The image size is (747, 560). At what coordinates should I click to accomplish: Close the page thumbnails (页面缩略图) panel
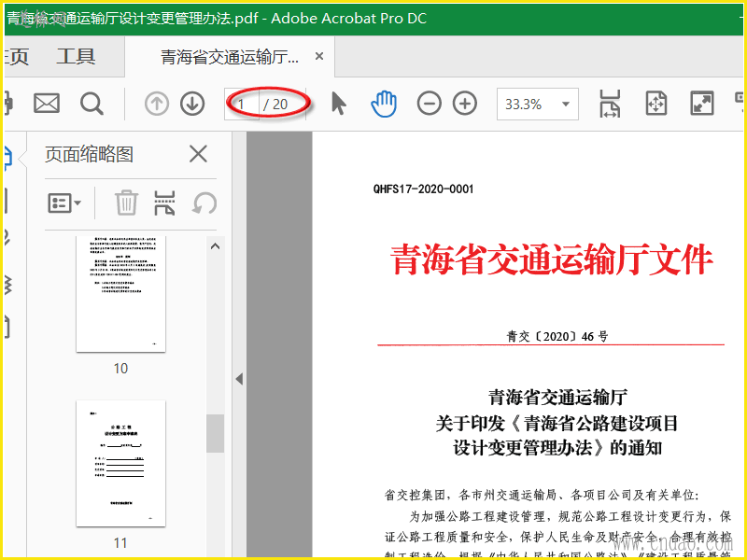pyautogui.click(x=198, y=154)
